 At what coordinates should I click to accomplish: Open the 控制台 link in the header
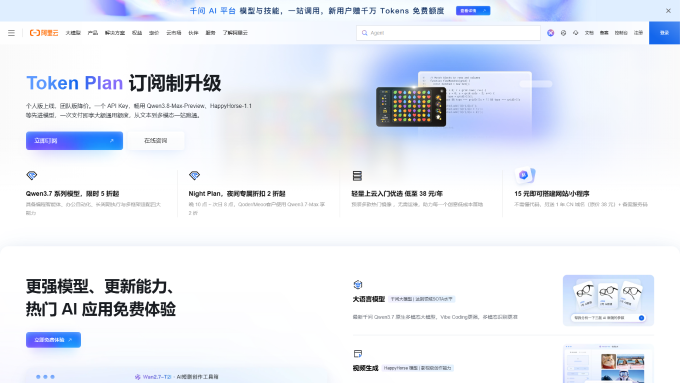(x=621, y=33)
